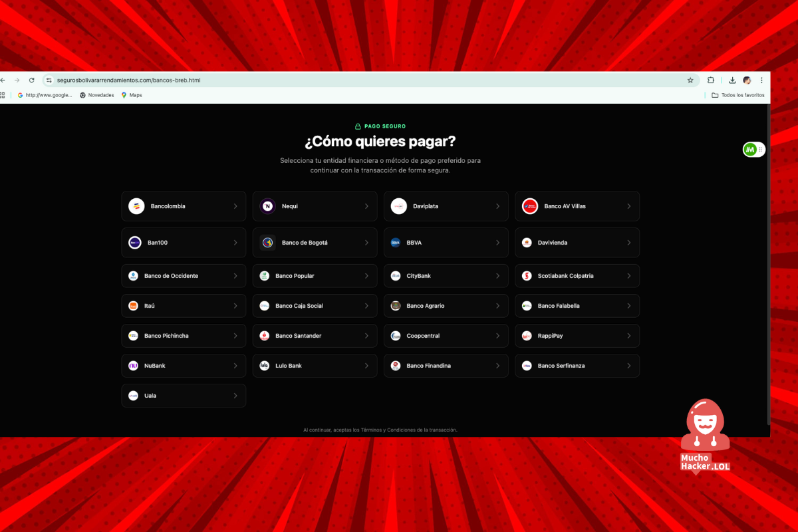Click the Banco Serfinanza logo icon

coord(527,366)
